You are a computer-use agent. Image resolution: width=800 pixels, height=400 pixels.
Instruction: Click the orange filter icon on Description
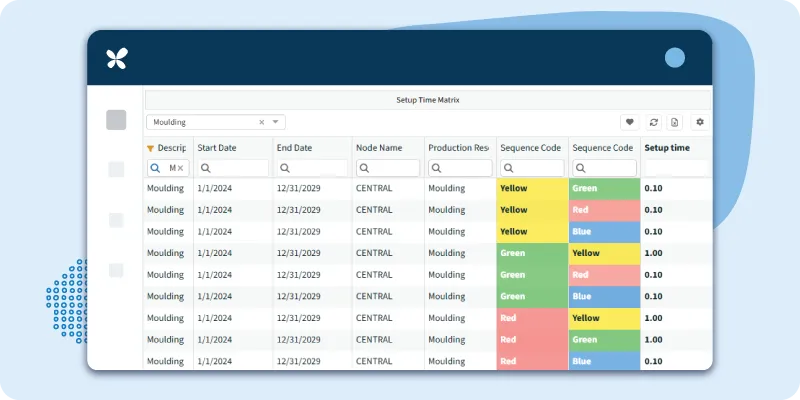(x=151, y=148)
